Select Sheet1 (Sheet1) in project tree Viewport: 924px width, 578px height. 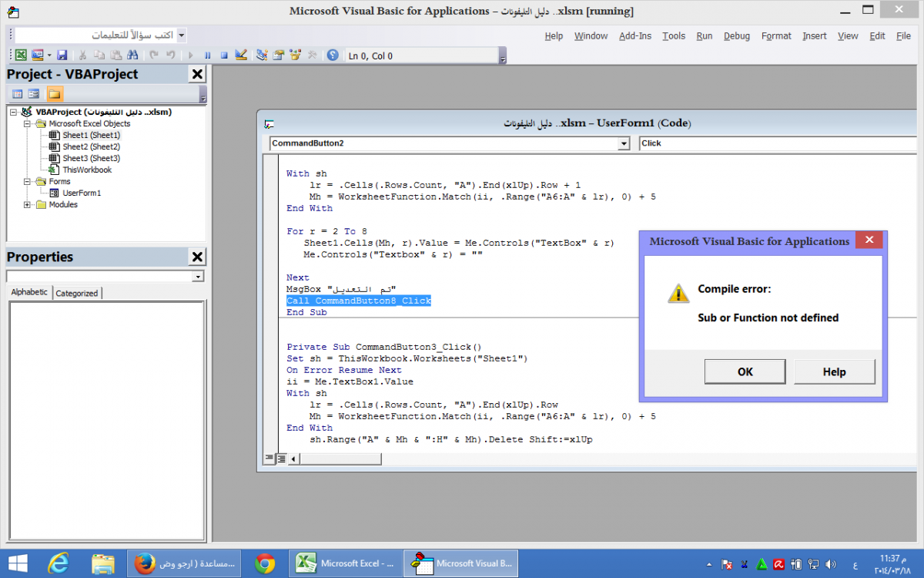92,135
